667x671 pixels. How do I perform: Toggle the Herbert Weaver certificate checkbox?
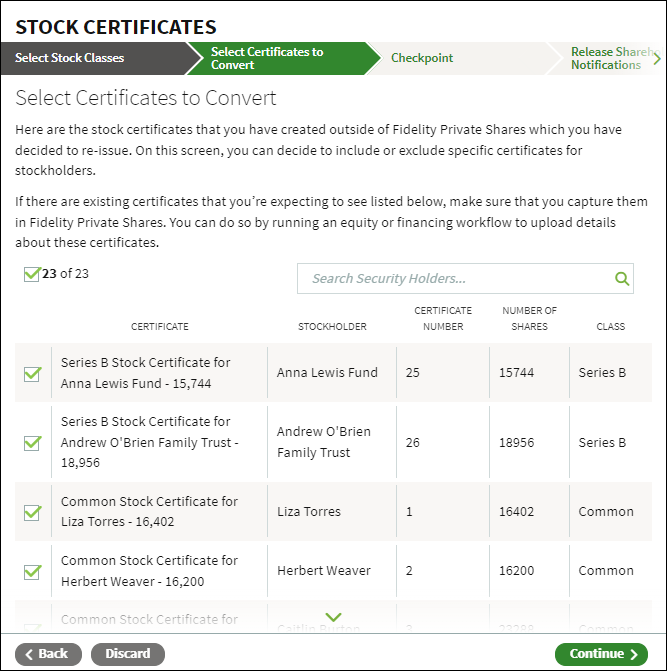pyautogui.click(x=33, y=572)
